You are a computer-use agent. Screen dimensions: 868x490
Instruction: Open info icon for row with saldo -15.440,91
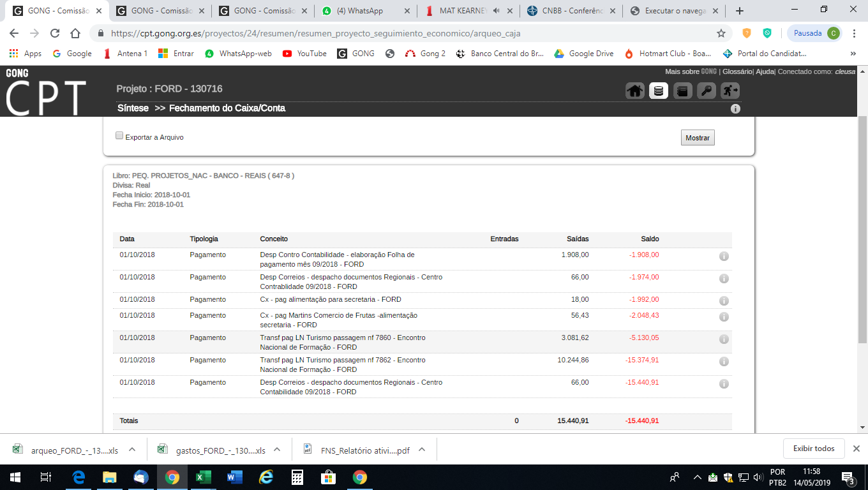[724, 384]
